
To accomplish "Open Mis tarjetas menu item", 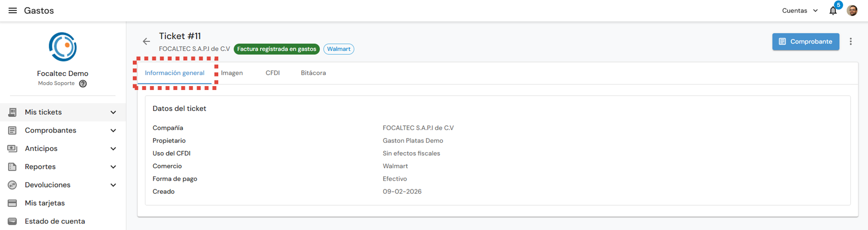I will [63, 203].
